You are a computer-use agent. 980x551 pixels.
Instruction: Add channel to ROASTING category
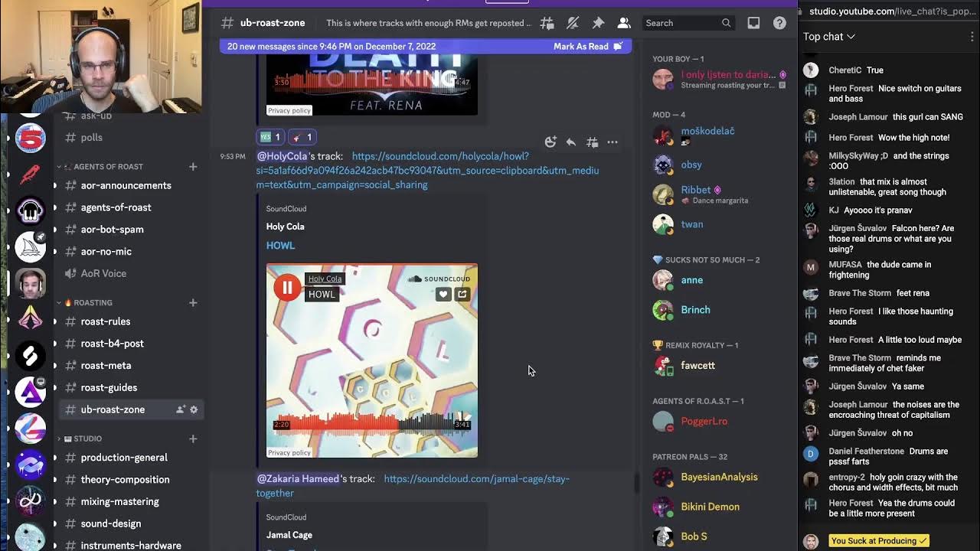[193, 302]
